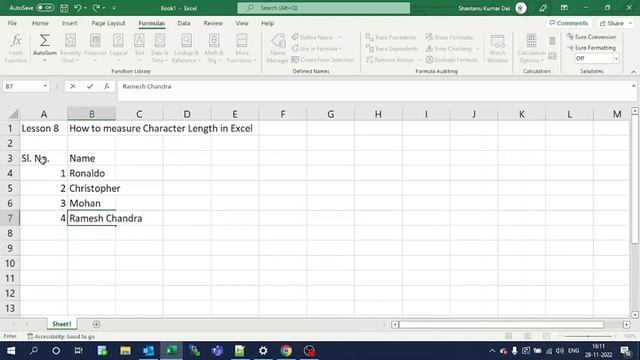This screenshot has width=640, height=360.
Task: Click Evaluate Formula
Action: coord(451,60)
